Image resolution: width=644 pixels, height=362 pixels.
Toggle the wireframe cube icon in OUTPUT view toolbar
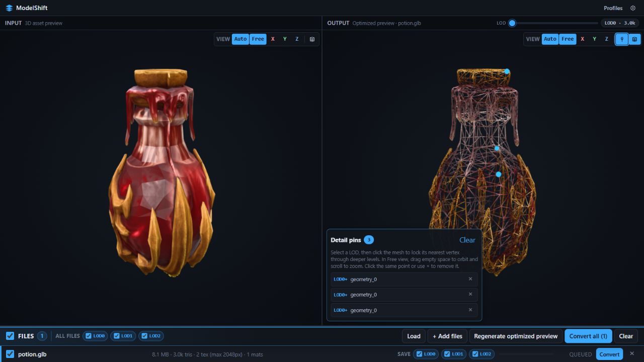634,39
